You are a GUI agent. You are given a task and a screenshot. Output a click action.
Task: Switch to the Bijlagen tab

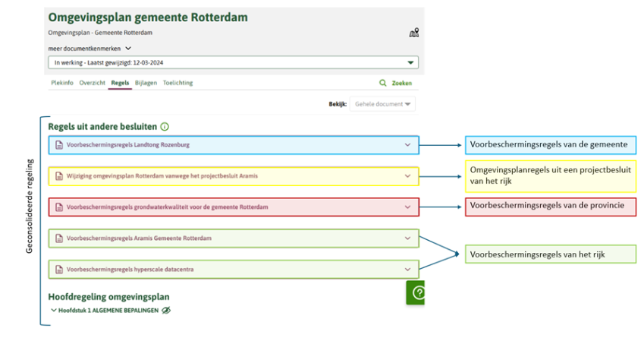(x=144, y=83)
